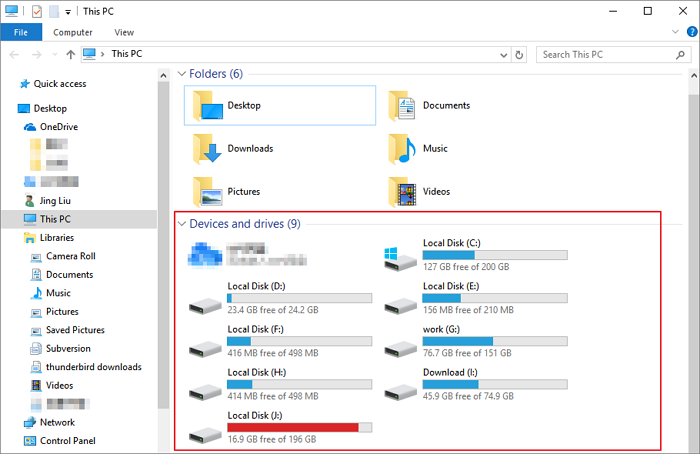Screen dimensions: 700x454
Task: Switch to the Computer ribbon tab
Action: click(73, 32)
